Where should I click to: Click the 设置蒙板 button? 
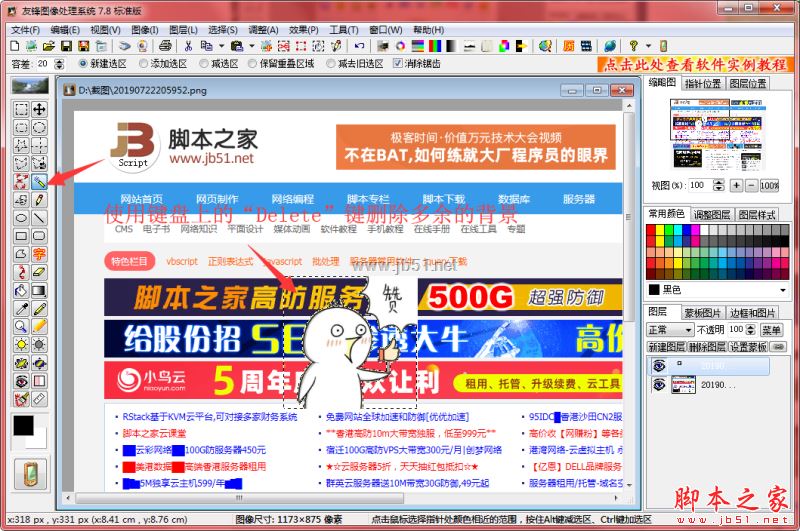(x=748, y=347)
